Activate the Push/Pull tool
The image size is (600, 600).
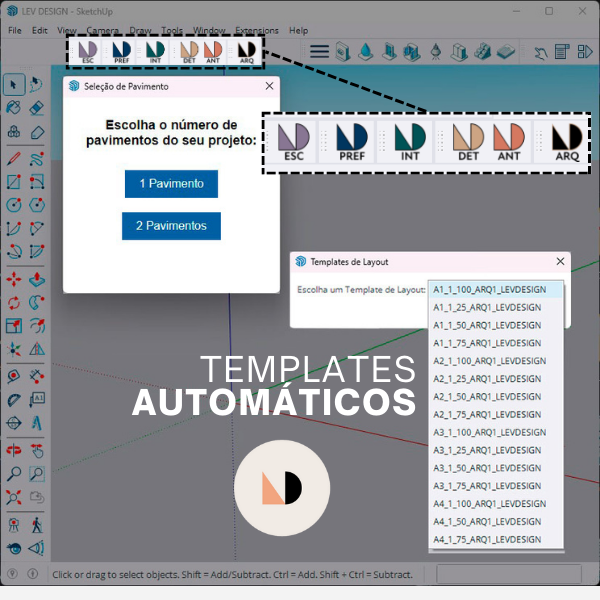pyautogui.click(x=37, y=279)
